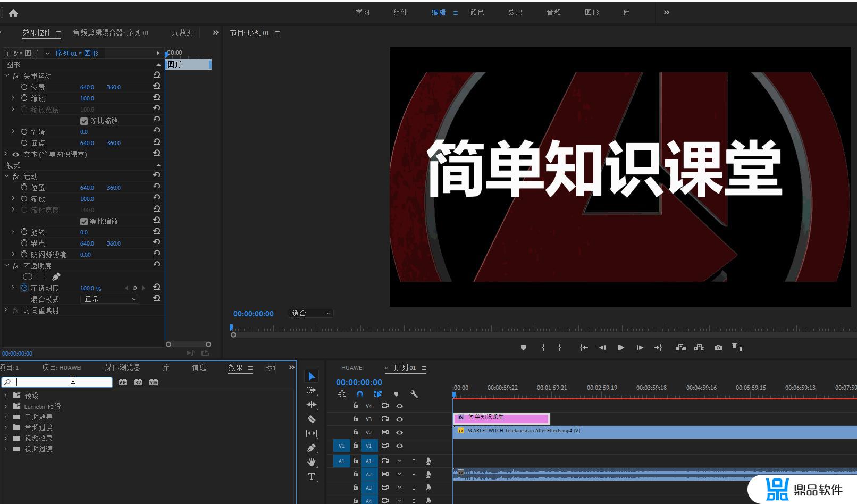The width and height of the screenshot is (857, 504).
Task: Toggle text layer visibility eye
Action: pos(15,155)
